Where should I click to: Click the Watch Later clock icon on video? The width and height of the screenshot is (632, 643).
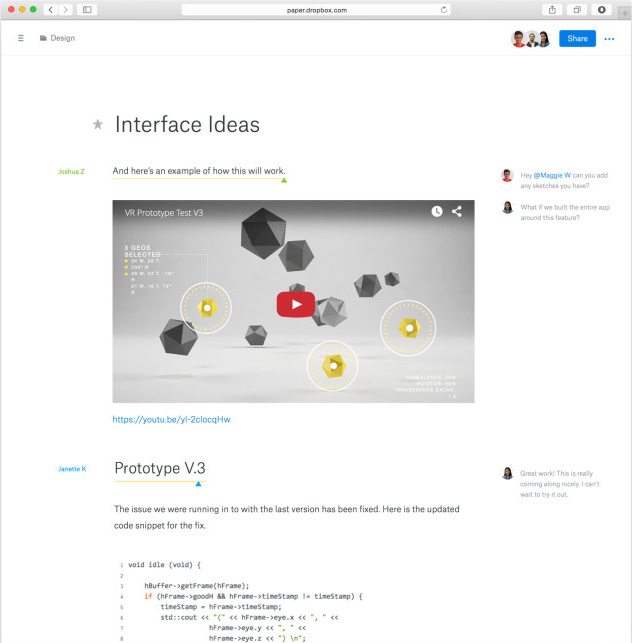[x=437, y=211]
